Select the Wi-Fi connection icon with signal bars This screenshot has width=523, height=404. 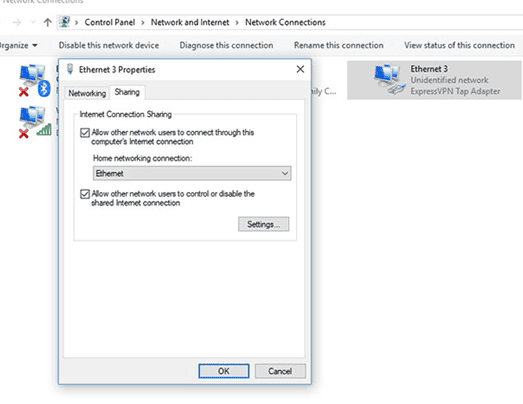[x=35, y=122]
